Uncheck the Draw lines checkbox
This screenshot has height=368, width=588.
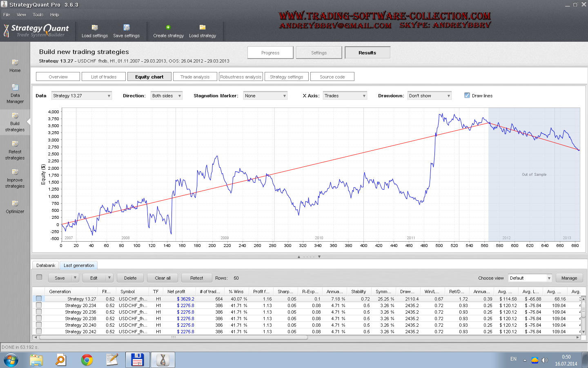pyautogui.click(x=467, y=95)
